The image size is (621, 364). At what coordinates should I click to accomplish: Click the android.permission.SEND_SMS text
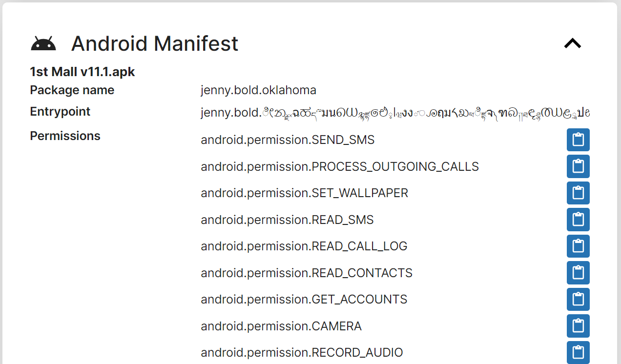coord(288,140)
